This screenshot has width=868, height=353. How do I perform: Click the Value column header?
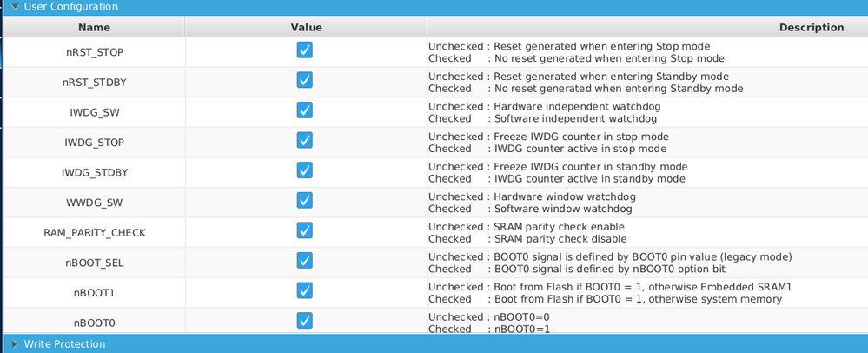click(306, 27)
